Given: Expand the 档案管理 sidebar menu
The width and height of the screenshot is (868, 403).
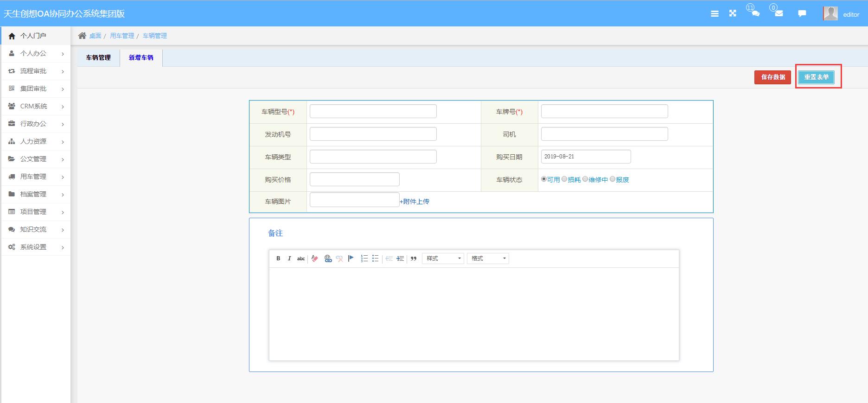Looking at the screenshot, I should [36, 195].
